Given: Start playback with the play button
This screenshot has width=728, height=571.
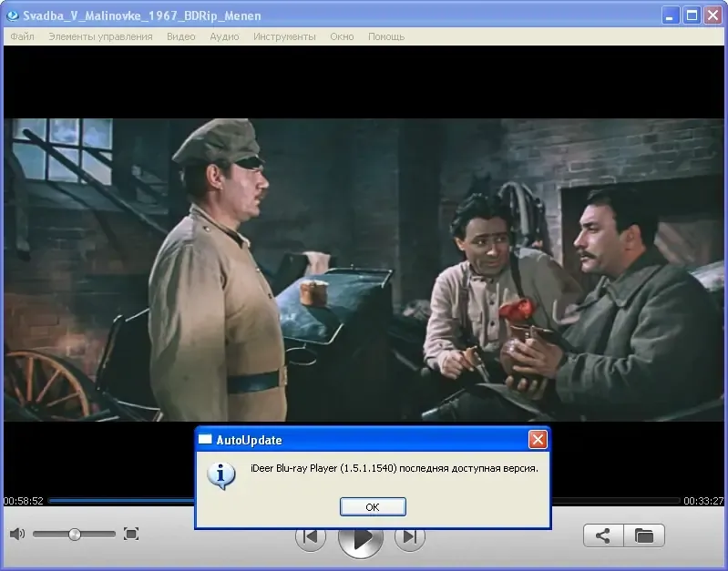Looking at the screenshot, I should [x=361, y=540].
